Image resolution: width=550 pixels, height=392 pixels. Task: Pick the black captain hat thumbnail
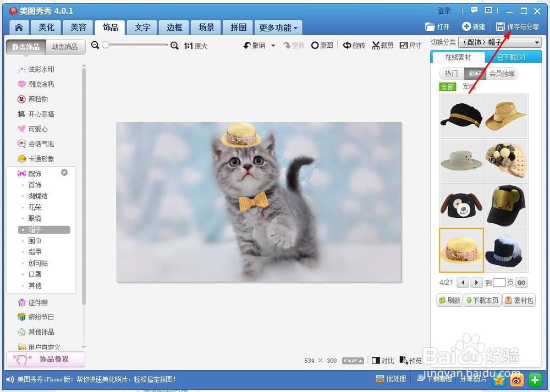[x=461, y=115]
